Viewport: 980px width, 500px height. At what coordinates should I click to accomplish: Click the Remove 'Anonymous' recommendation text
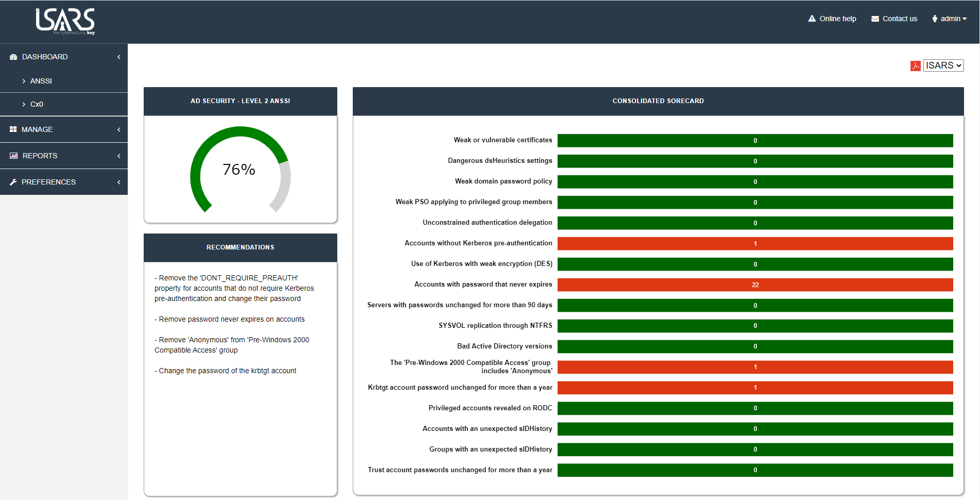click(x=232, y=345)
